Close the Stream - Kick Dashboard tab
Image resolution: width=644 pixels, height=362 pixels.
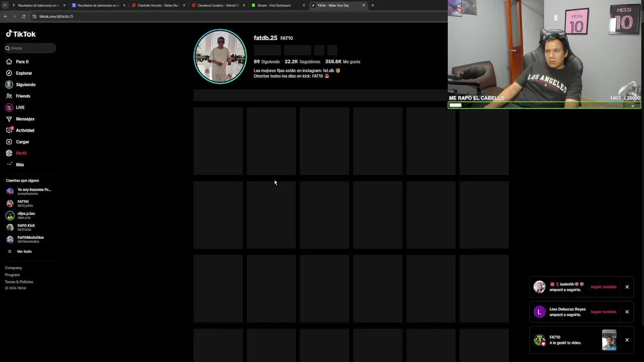[x=304, y=6]
